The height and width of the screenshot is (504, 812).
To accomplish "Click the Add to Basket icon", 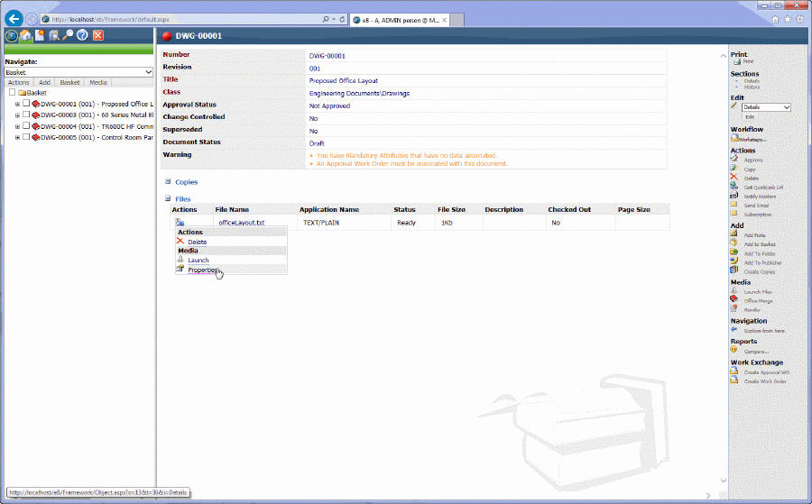I will (734, 243).
